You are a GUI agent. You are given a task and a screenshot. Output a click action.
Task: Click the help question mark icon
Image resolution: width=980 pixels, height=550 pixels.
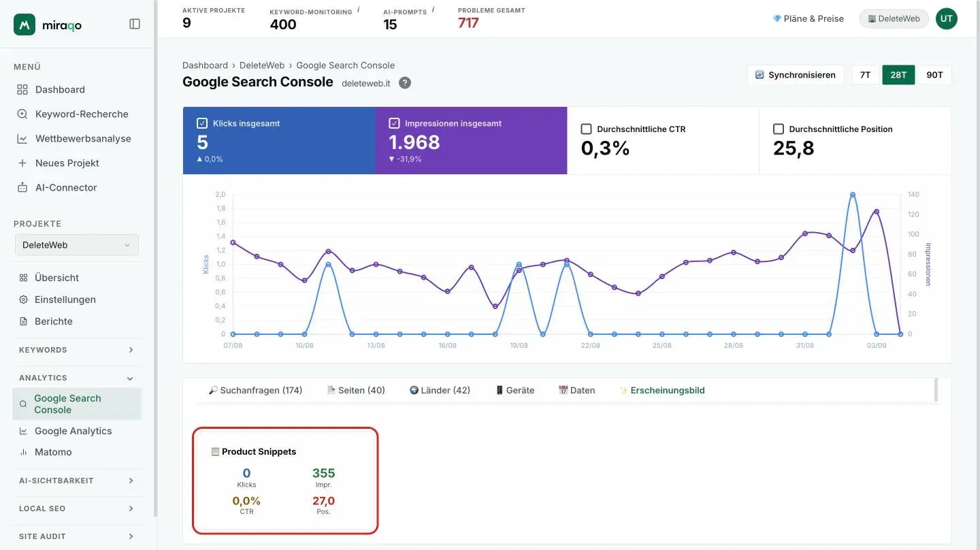point(404,83)
